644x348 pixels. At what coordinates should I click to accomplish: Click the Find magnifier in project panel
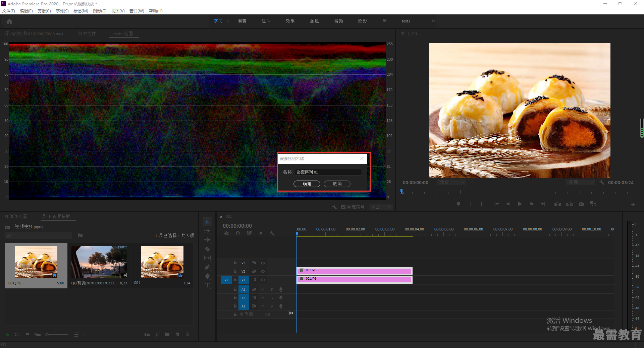pos(157,334)
